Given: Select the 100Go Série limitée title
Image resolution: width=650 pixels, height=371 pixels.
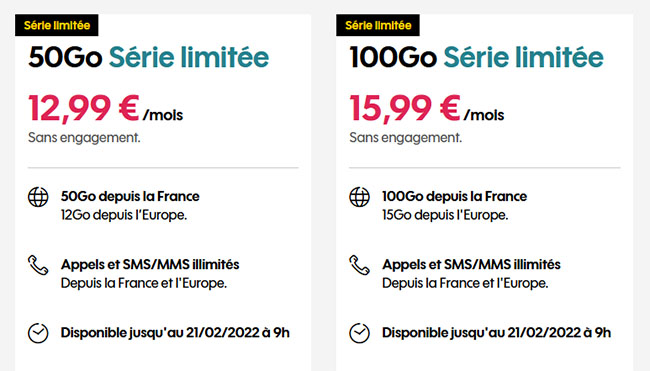Looking at the screenshot, I should (476, 57).
